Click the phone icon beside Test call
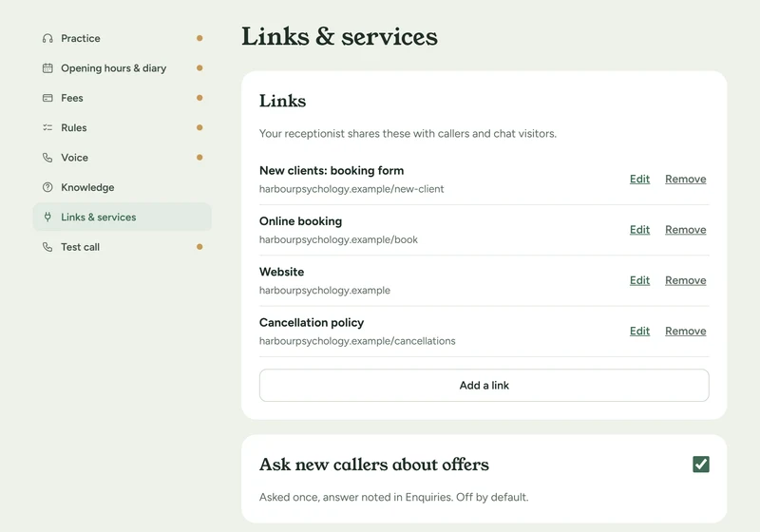This screenshot has width=760, height=532. pos(47,247)
